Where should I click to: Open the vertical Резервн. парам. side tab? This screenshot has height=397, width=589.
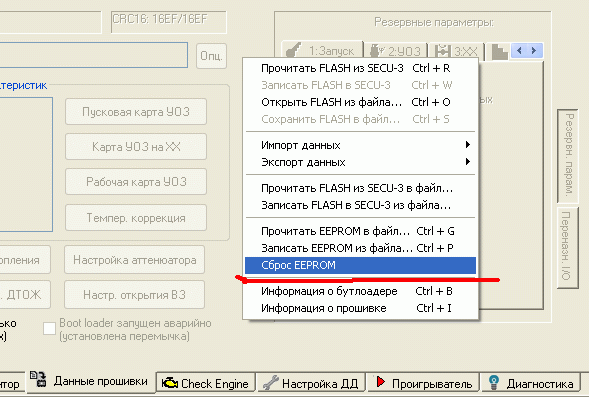[x=568, y=156]
